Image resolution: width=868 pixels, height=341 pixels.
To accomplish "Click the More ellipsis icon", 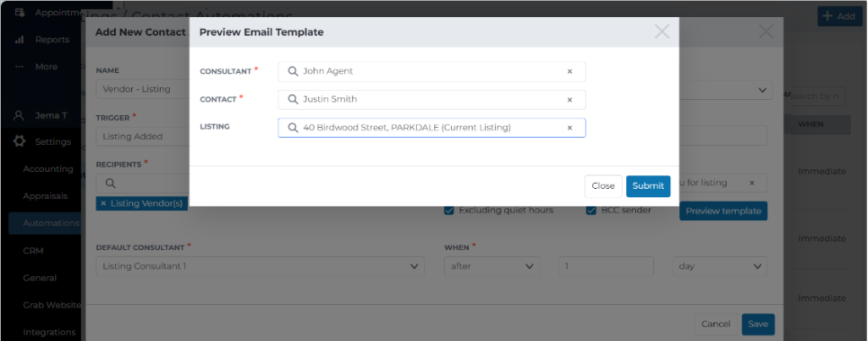I will (x=20, y=67).
